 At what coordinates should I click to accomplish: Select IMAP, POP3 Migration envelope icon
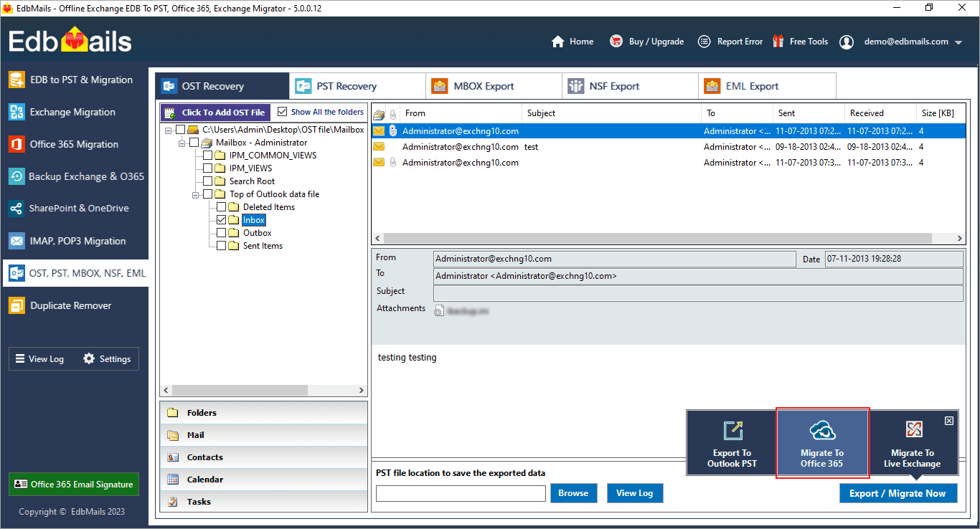(16, 241)
